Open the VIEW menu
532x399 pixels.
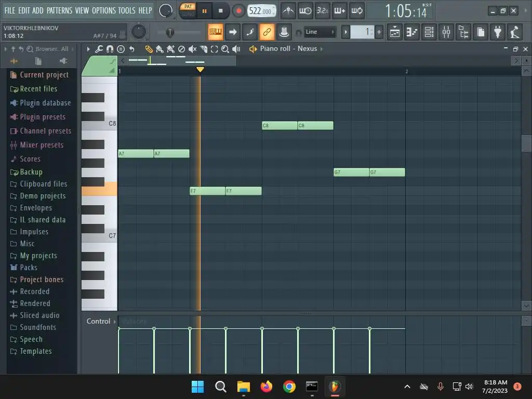82,10
